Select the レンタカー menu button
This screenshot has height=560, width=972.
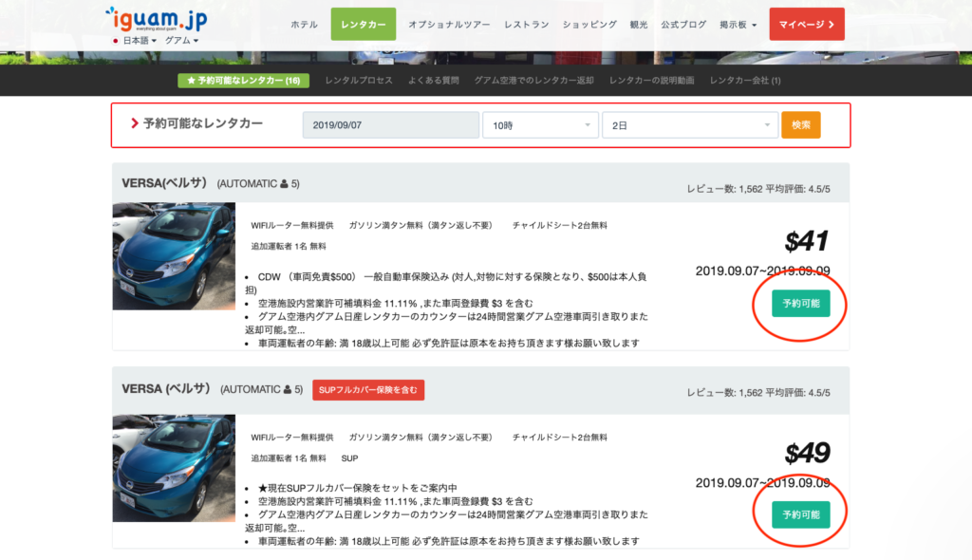[x=364, y=24]
